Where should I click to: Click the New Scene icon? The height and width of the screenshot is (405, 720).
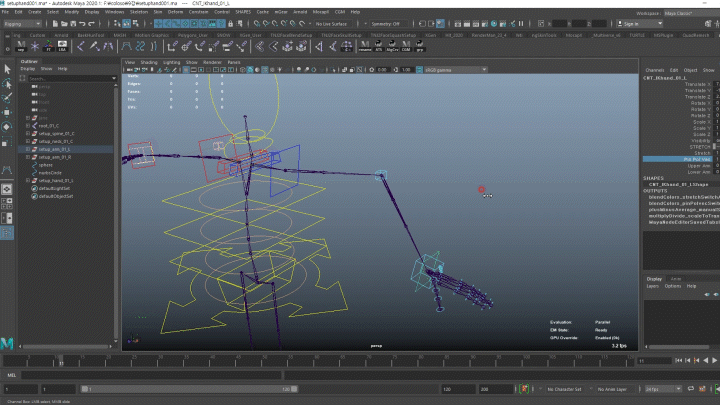coord(55,23)
